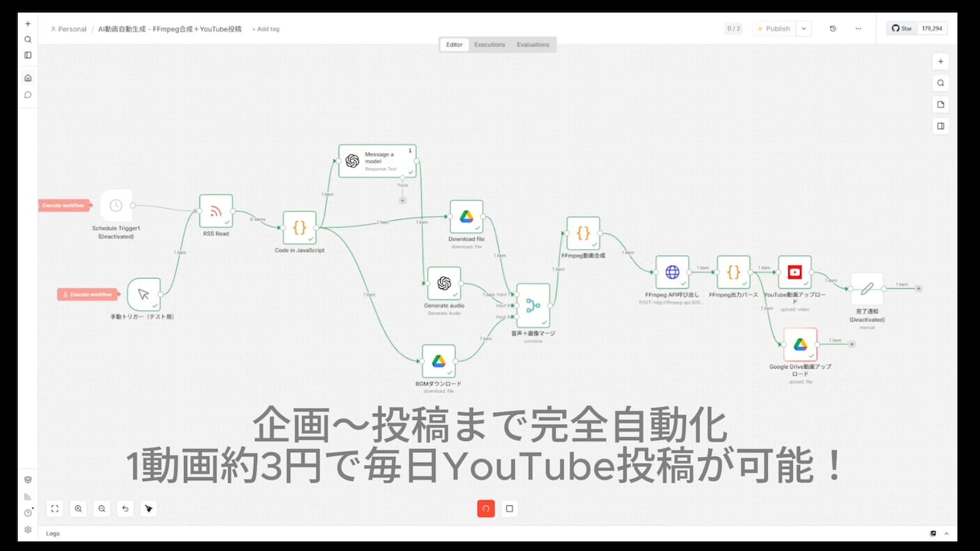Go to the home icon in sidebar

(x=28, y=78)
